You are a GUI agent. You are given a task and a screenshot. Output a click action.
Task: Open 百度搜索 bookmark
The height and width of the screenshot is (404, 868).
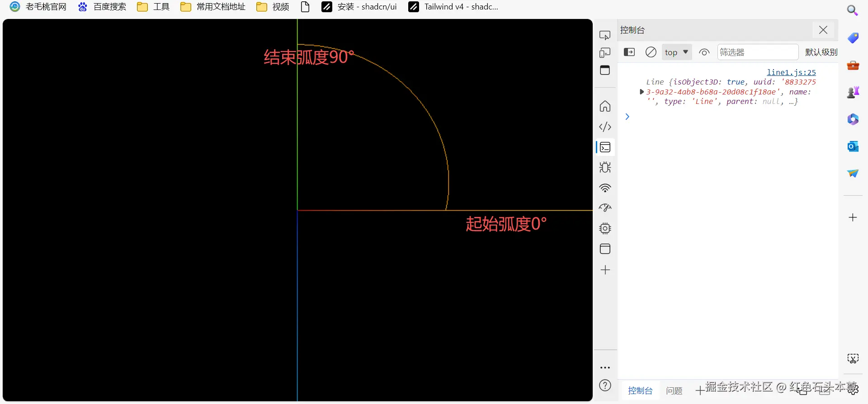pos(102,7)
